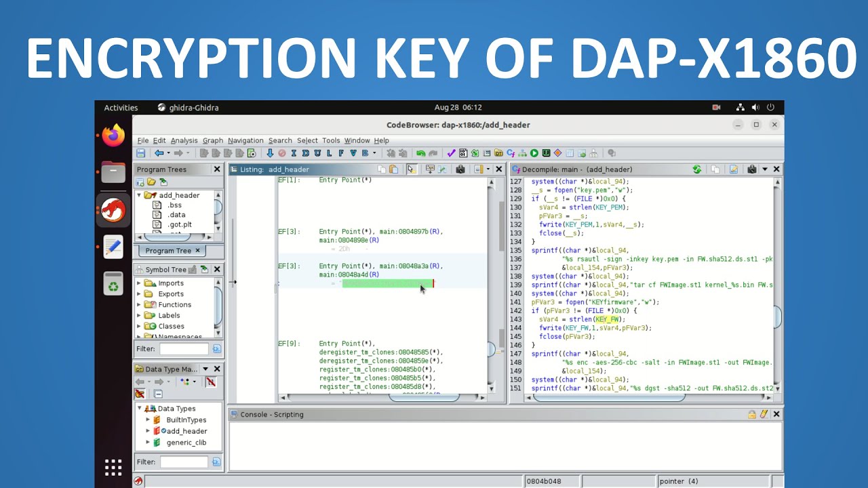Re-decompile with green refresh icon
This screenshot has height=488, width=868.
tap(696, 169)
